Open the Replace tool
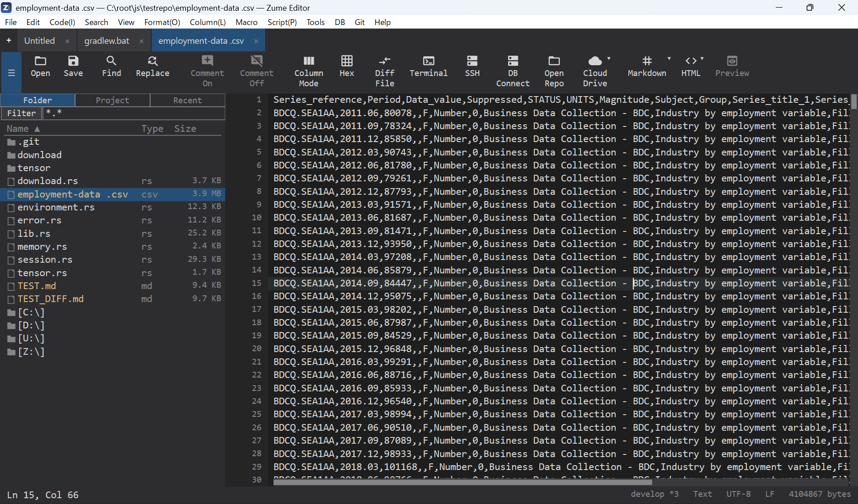858x504 pixels. pos(152,67)
